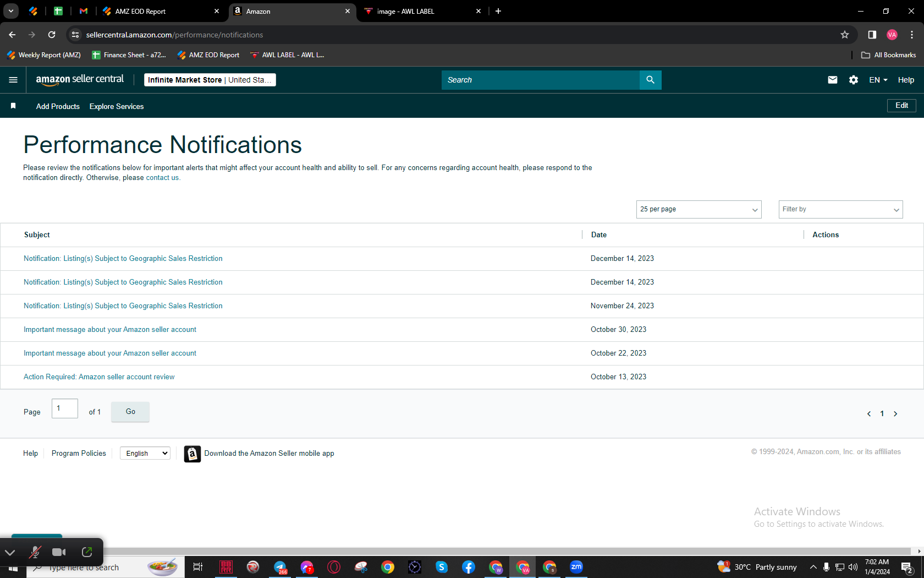View site information for sellercentral.amazon.com
The width and height of the screenshot is (924, 578).
75,35
